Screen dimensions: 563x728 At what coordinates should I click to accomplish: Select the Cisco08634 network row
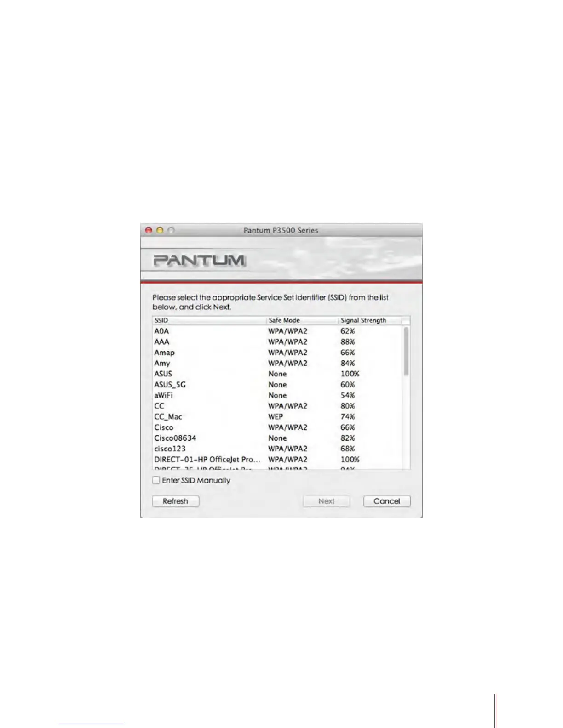point(278,438)
